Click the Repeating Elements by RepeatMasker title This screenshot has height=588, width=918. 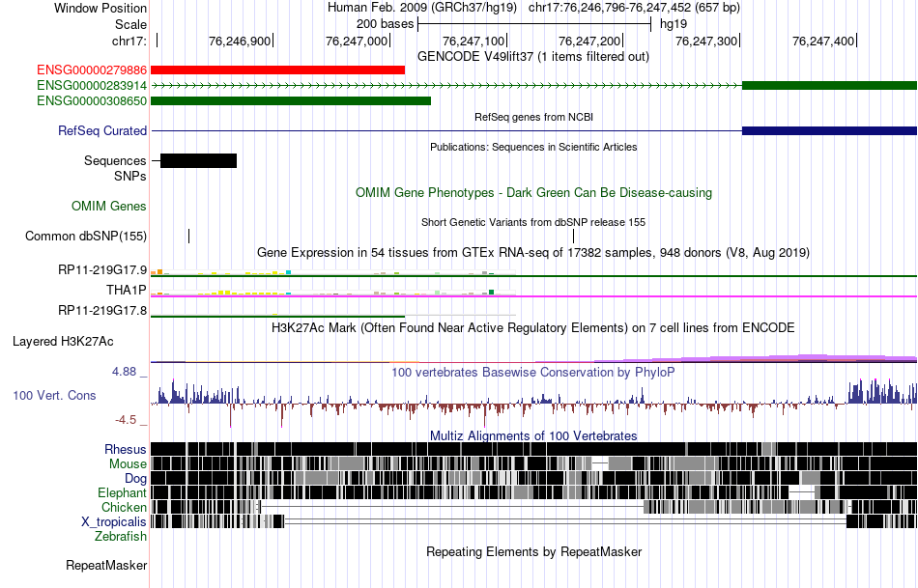533,551
